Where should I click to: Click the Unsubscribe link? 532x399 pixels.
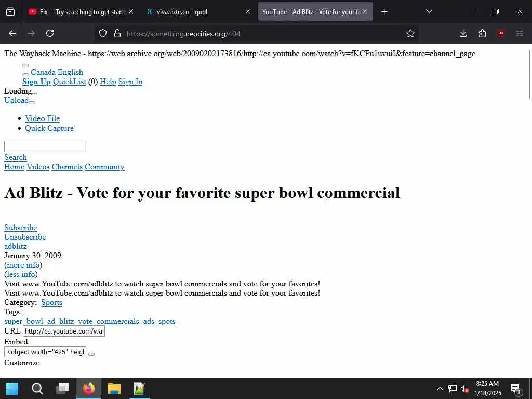(25, 237)
